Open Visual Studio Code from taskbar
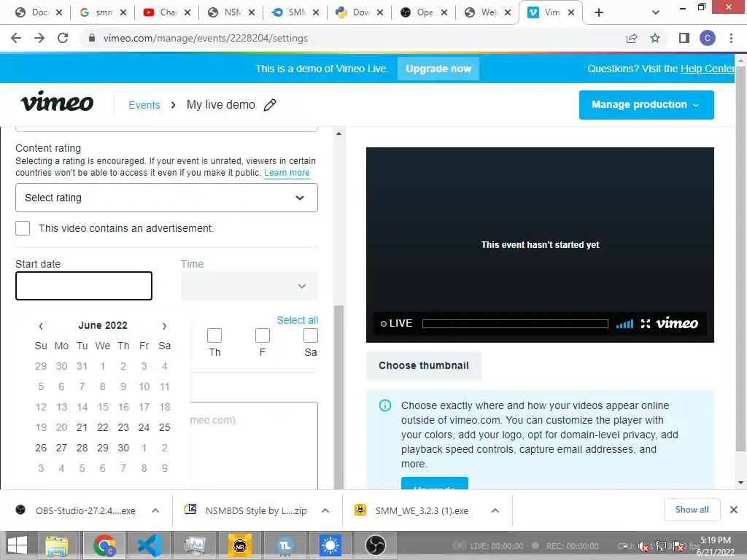The image size is (747, 560). (x=150, y=545)
